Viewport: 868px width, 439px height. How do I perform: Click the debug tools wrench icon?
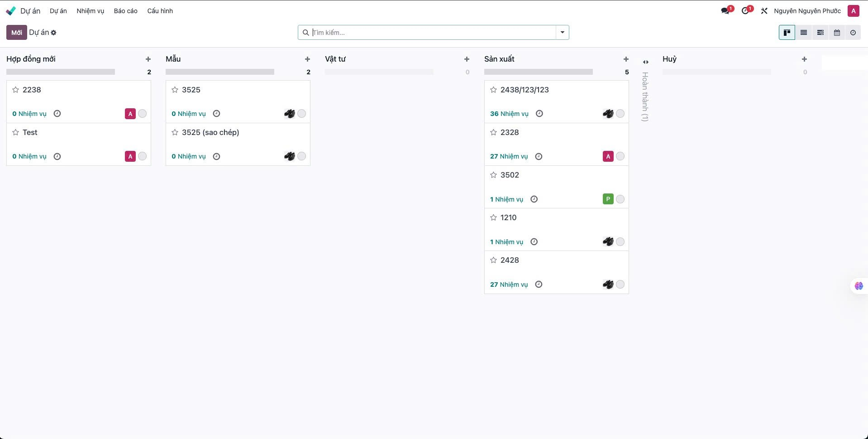[764, 11]
